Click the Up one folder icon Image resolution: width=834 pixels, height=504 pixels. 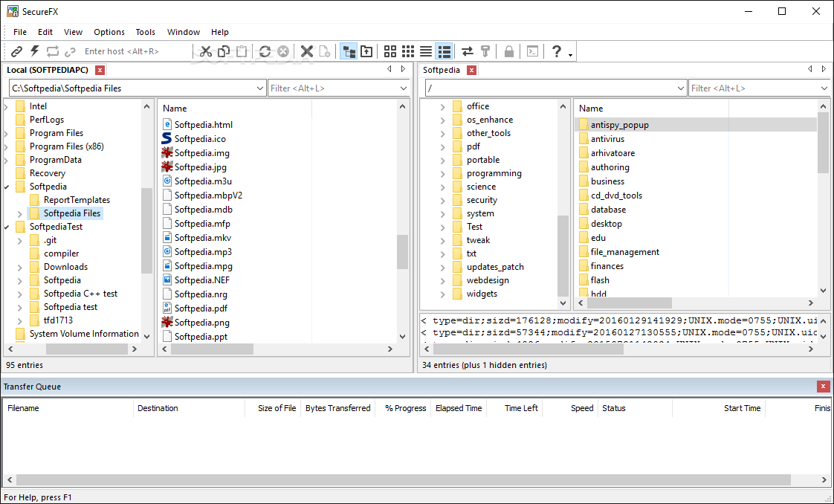pos(366,51)
